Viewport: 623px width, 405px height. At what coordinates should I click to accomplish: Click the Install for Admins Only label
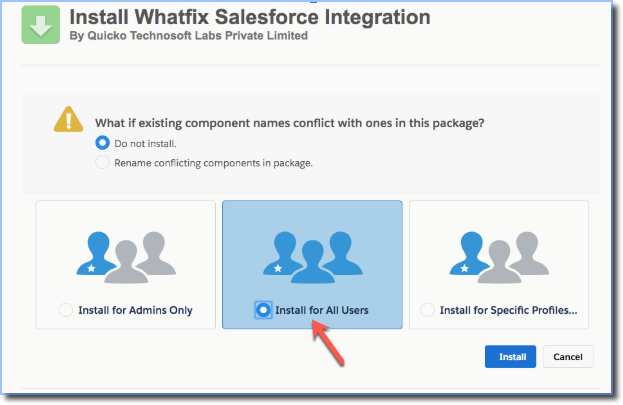point(135,310)
